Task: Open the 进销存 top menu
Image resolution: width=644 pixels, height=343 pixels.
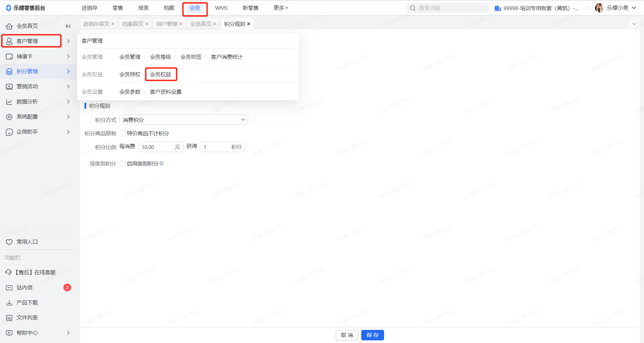Action: click(x=89, y=8)
